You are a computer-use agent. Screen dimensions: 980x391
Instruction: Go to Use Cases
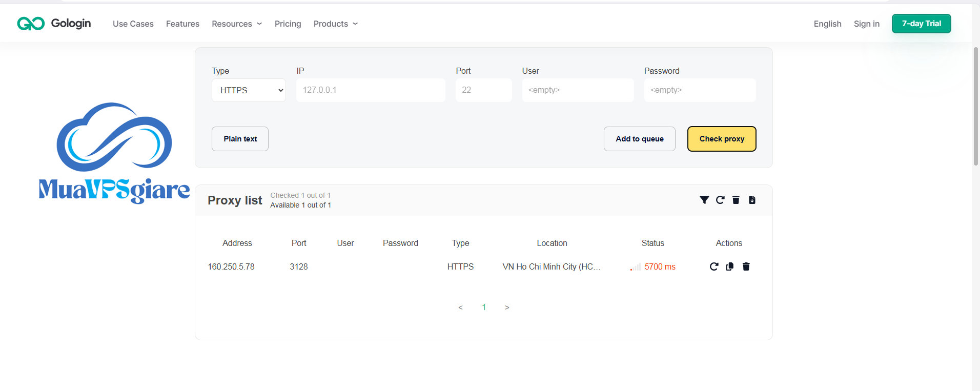point(133,24)
